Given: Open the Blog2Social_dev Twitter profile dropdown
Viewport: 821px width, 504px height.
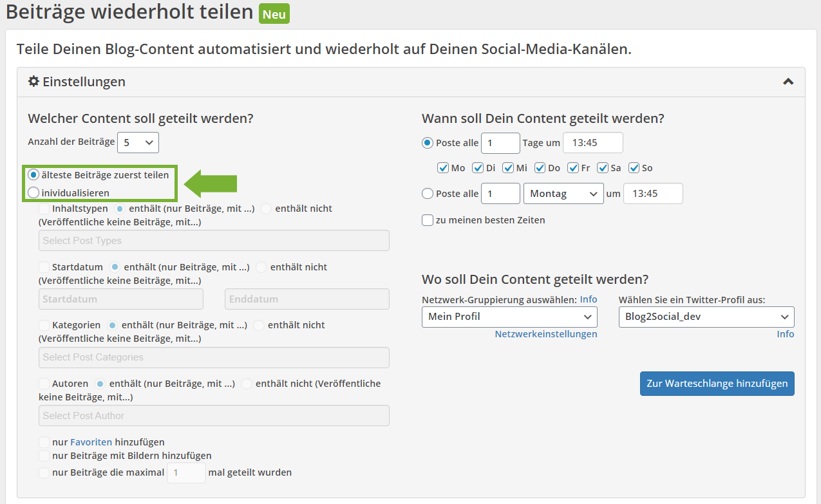Looking at the screenshot, I should pyautogui.click(x=706, y=317).
